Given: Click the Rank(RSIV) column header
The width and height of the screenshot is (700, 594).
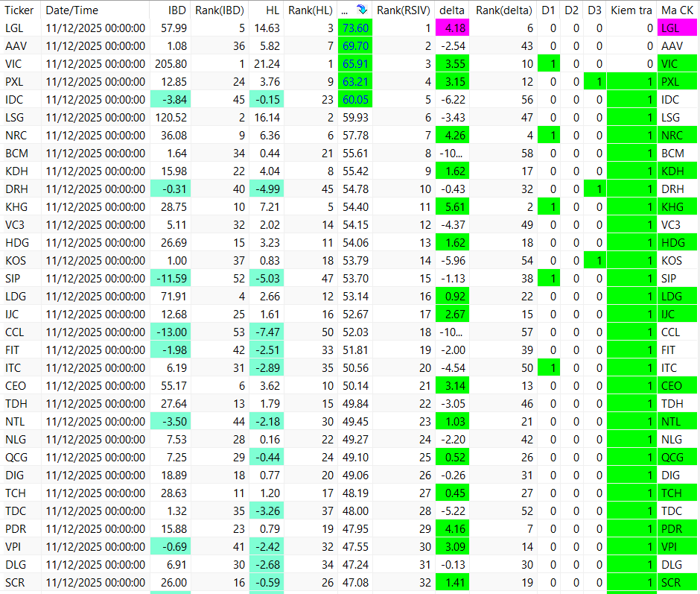Looking at the screenshot, I should (x=404, y=10).
